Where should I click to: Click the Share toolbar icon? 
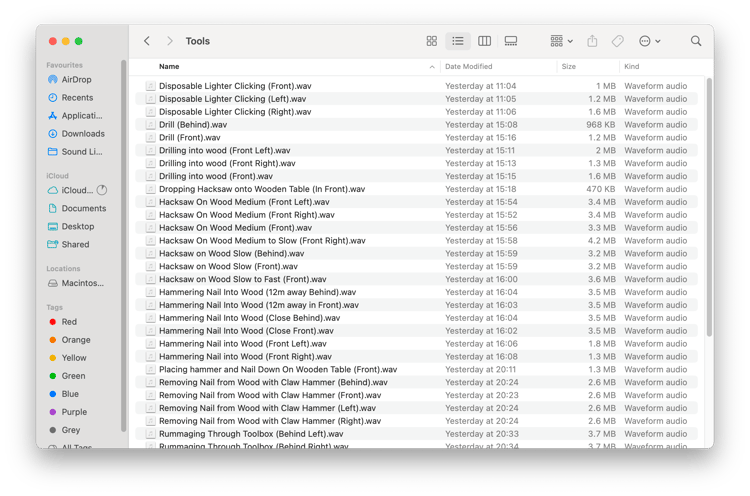point(592,41)
